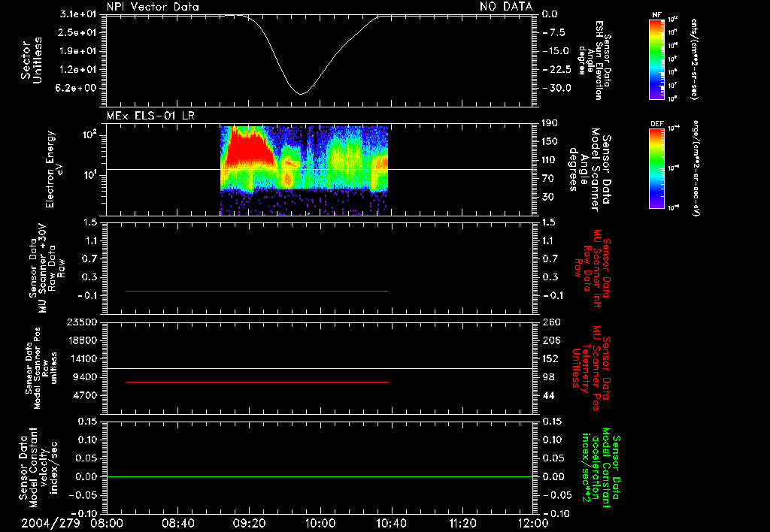
Task: Click the '3.1e+01' Sector axis value
Action: [78, 14]
